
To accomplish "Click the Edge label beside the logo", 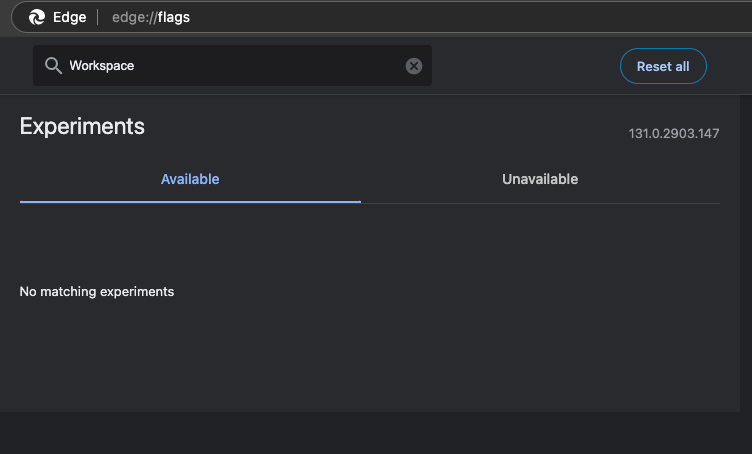I will [x=70, y=17].
